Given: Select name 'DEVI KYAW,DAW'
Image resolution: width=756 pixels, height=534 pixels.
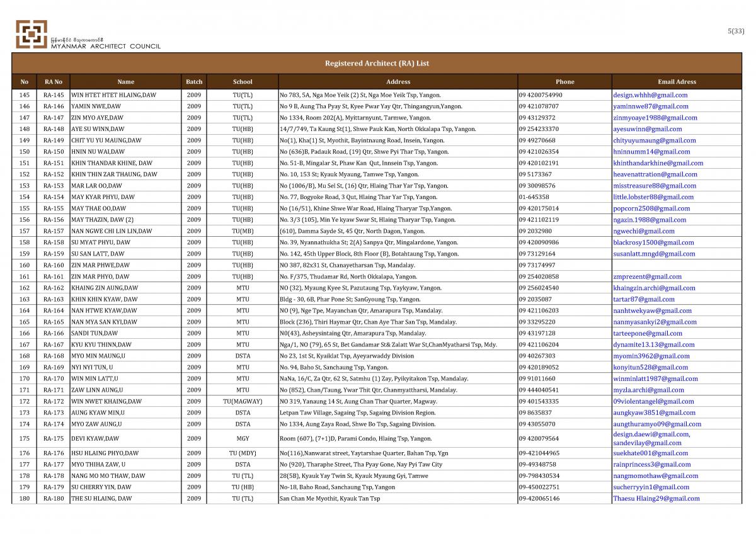Looking at the screenshot, I should point(96,438).
